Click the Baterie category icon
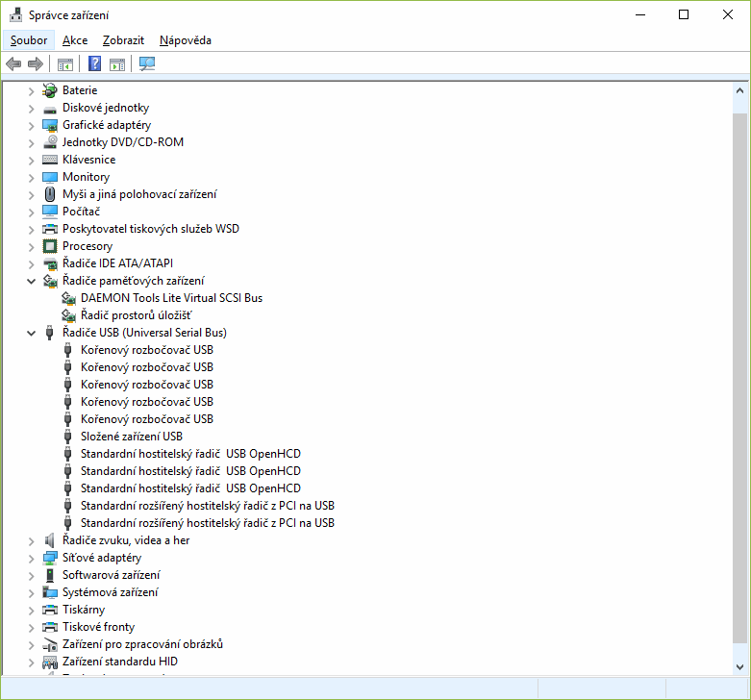 point(50,90)
